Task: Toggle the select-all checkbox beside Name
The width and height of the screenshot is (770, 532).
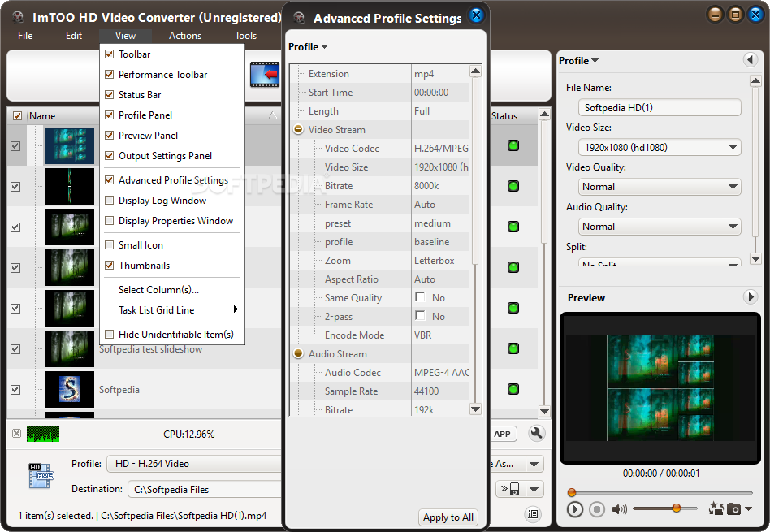Action: point(17,116)
